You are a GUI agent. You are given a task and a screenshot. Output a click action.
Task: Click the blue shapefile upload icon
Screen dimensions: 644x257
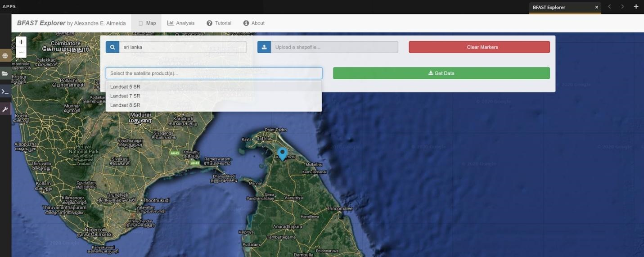264,47
